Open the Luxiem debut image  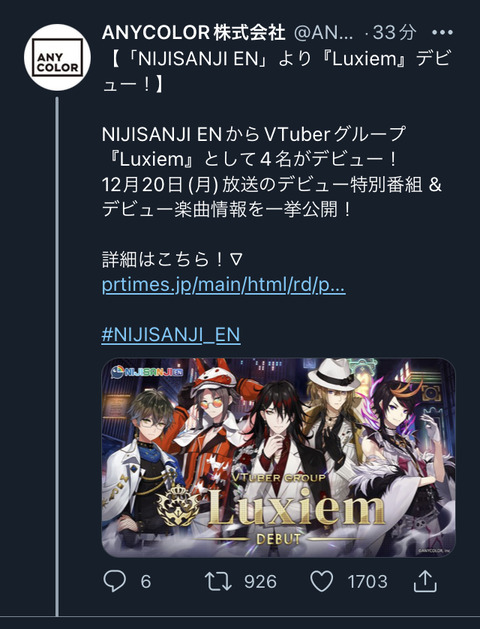pyautogui.click(x=279, y=457)
